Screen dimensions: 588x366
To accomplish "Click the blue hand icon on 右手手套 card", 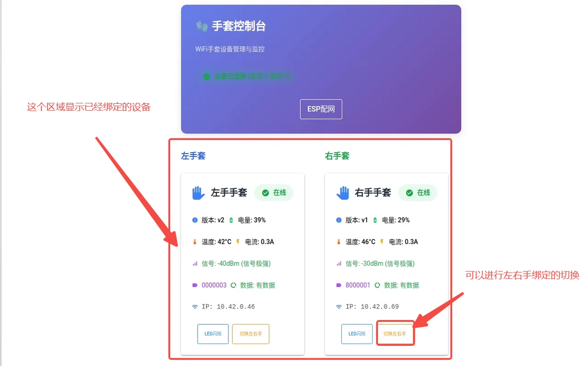I will (342, 193).
